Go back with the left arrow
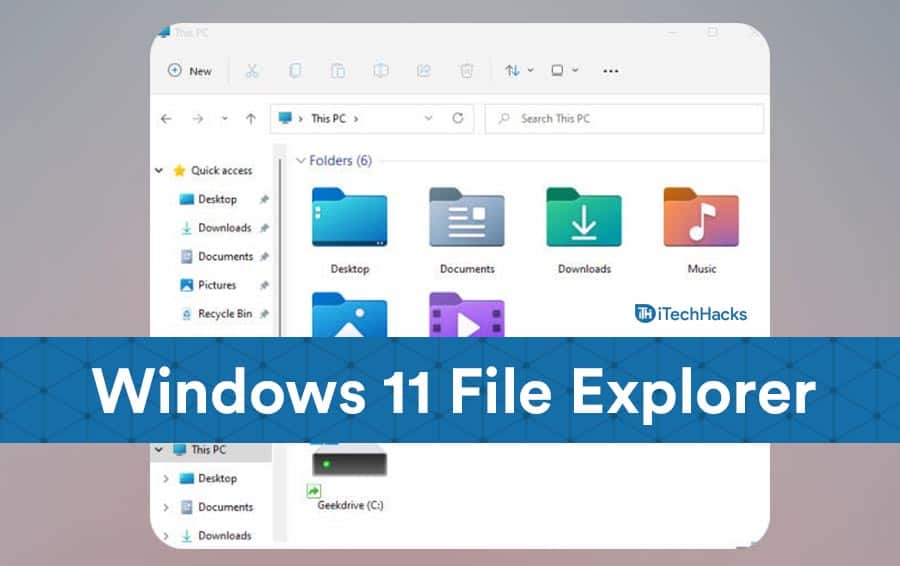Screen dimensions: 900x566 pyautogui.click(x=166, y=119)
